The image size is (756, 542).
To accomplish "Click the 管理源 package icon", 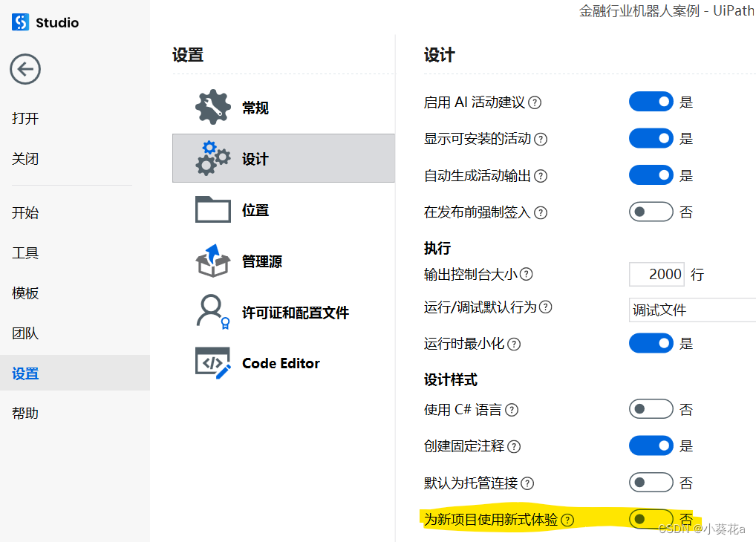I will click(212, 261).
